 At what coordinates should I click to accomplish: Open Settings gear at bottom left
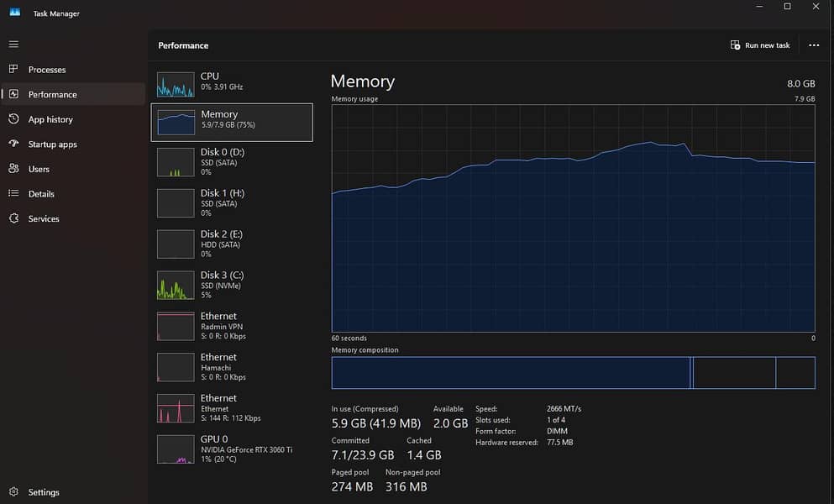(13, 492)
